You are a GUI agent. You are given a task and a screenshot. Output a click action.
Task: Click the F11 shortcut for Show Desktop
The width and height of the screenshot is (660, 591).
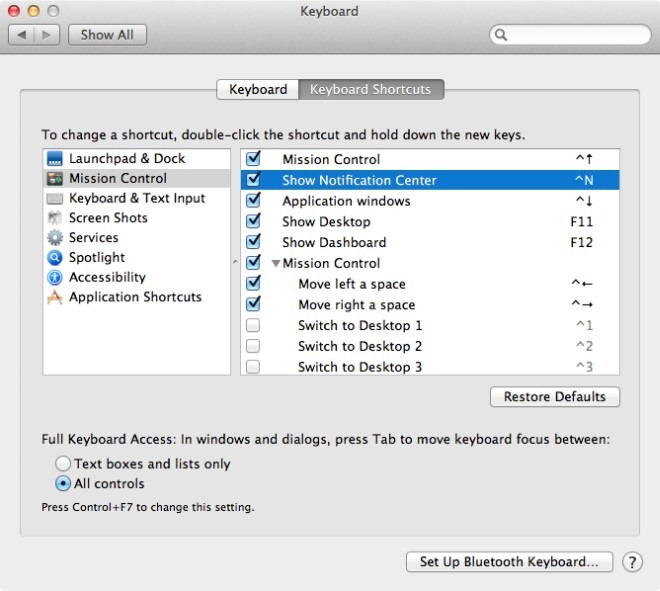(x=582, y=222)
